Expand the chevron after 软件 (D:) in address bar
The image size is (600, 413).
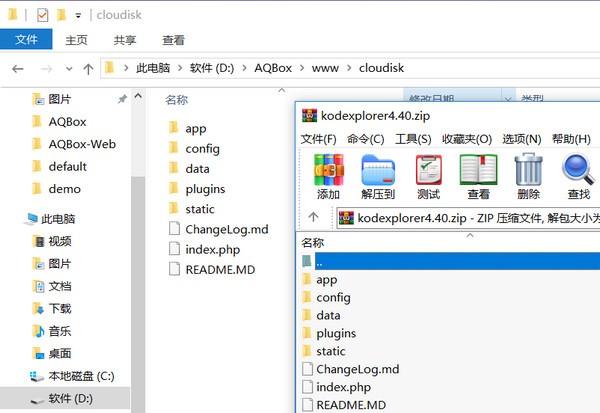(x=244, y=68)
